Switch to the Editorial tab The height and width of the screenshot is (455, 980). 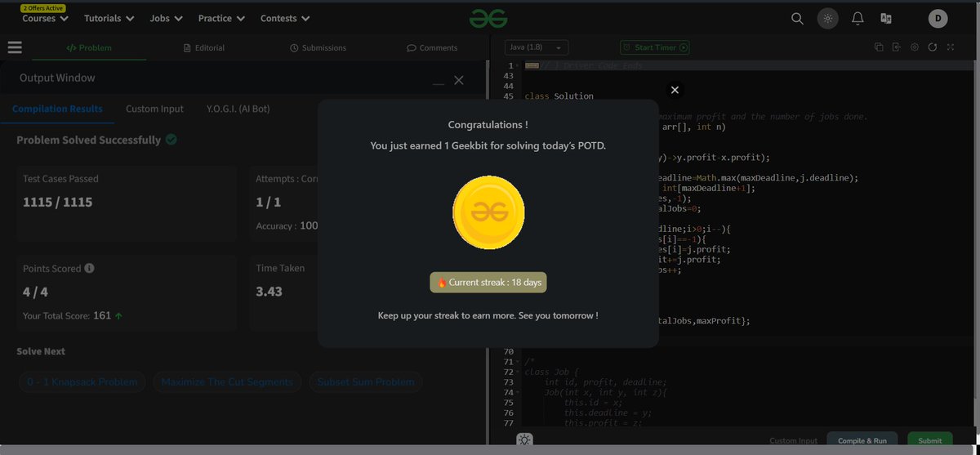tap(204, 47)
